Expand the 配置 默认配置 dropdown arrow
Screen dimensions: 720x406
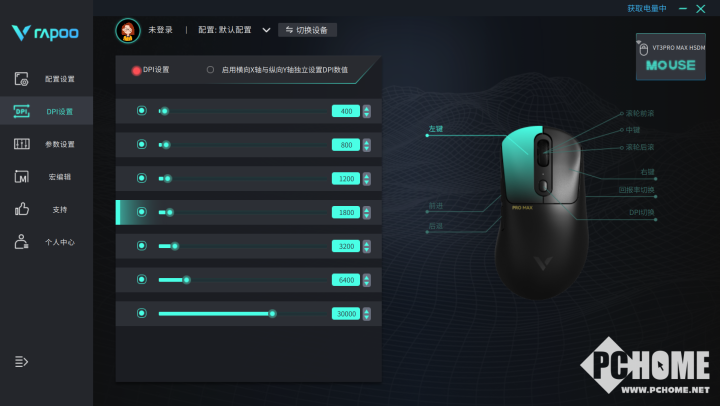pyautogui.click(x=266, y=30)
